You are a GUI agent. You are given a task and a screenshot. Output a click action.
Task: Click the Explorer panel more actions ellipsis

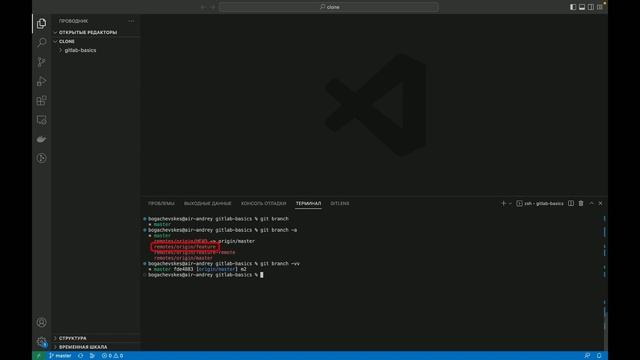click(x=131, y=21)
